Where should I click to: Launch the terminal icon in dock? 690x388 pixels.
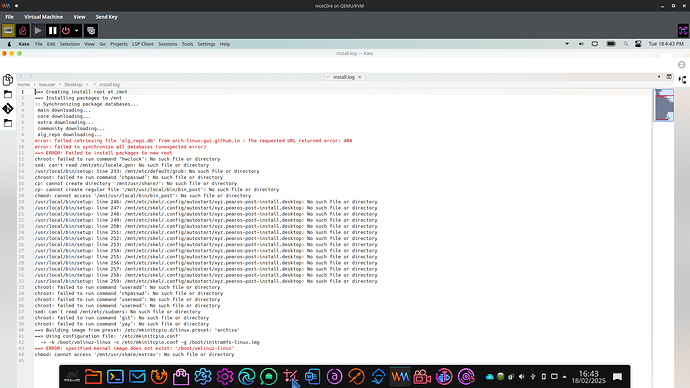point(115,377)
